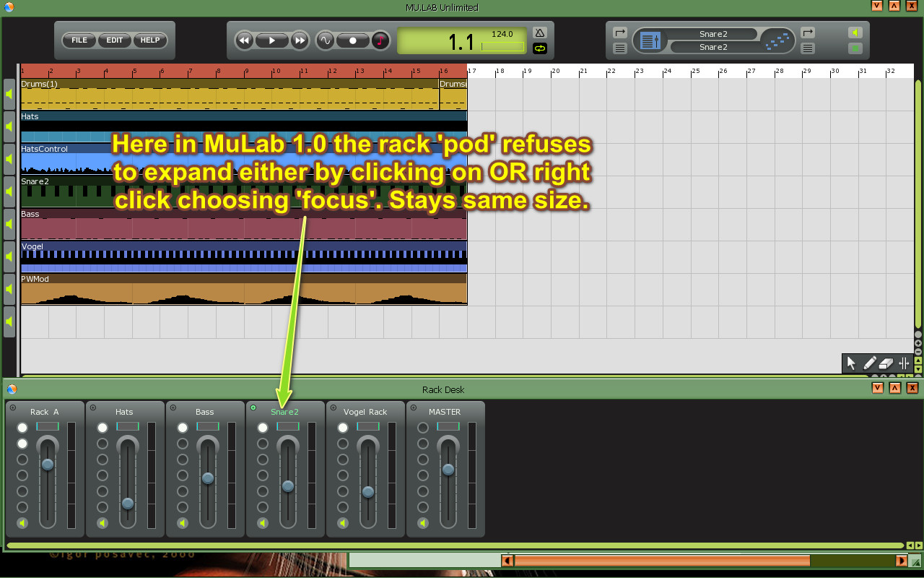Select the pencil draw tool
Viewport: 924px width, 578px height.
pos(869,363)
